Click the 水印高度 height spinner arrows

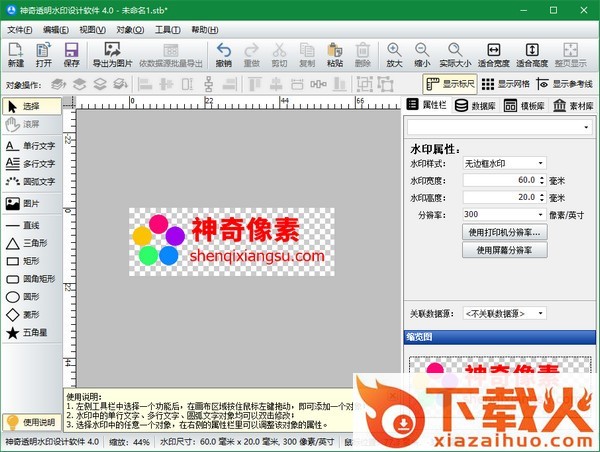pyautogui.click(x=542, y=197)
